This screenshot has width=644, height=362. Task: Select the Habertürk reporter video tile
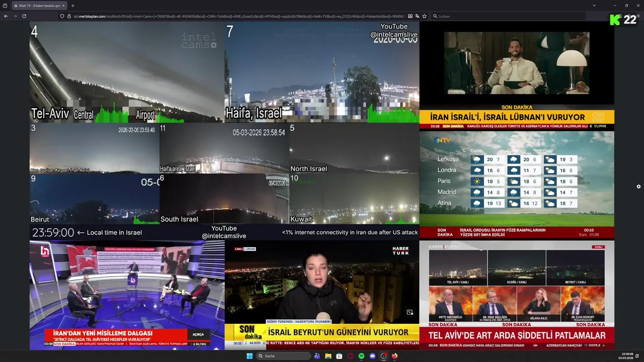coord(322,295)
